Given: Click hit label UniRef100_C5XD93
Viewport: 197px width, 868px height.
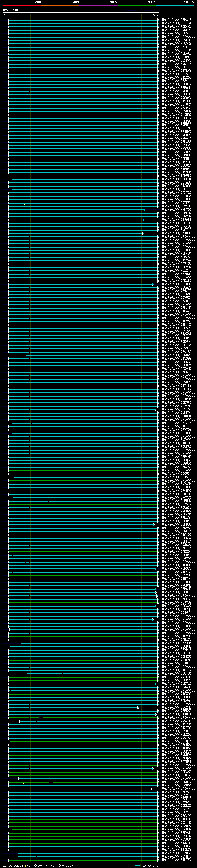Looking at the screenshot, I should tap(177, 233).
